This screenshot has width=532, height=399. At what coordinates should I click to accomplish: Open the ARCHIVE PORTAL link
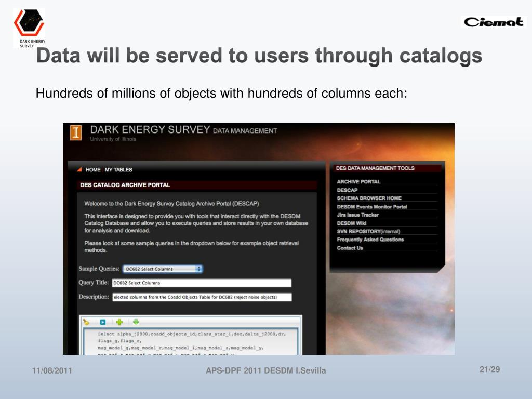tap(358, 182)
